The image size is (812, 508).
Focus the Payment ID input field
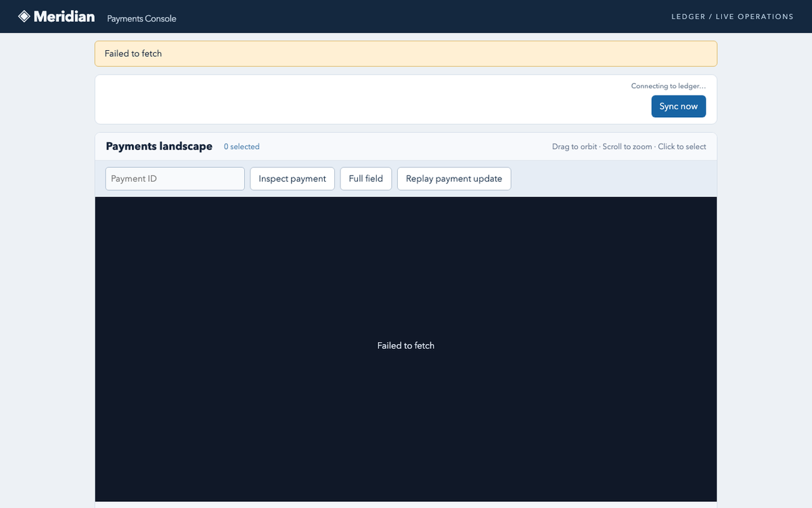click(x=175, y=179)
